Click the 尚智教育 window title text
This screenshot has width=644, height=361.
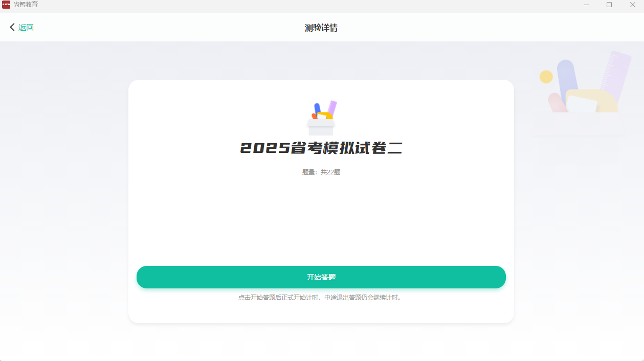point(26,5)
